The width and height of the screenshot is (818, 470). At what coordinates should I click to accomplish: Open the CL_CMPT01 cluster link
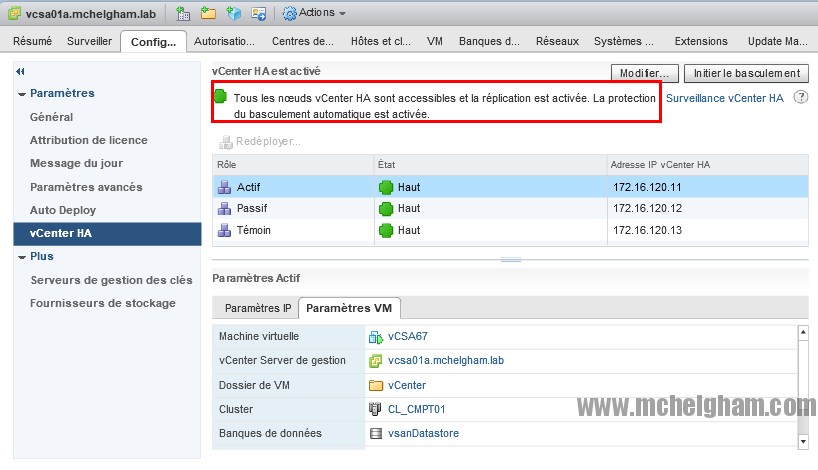click(416, 409)
